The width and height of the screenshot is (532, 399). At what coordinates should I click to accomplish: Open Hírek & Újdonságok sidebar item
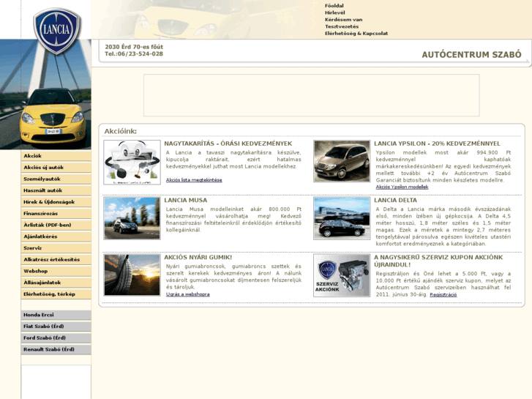[56, 202]
